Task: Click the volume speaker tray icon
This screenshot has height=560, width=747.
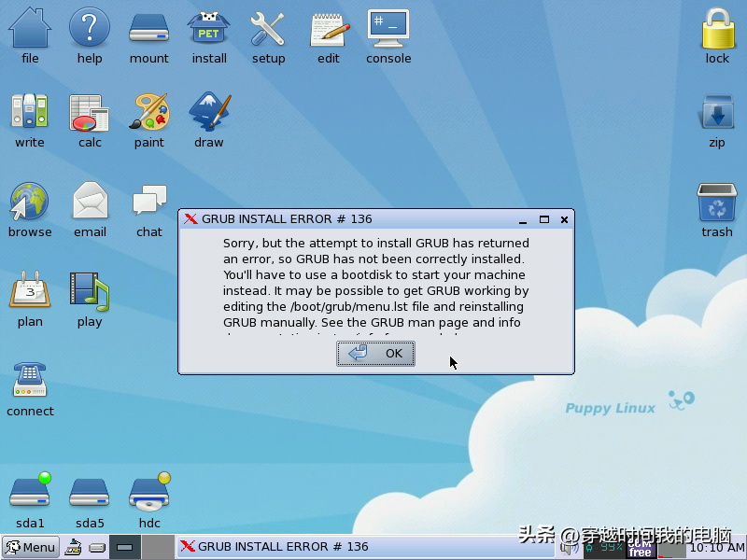Action: pyautogui.click(x=570, y=548)
